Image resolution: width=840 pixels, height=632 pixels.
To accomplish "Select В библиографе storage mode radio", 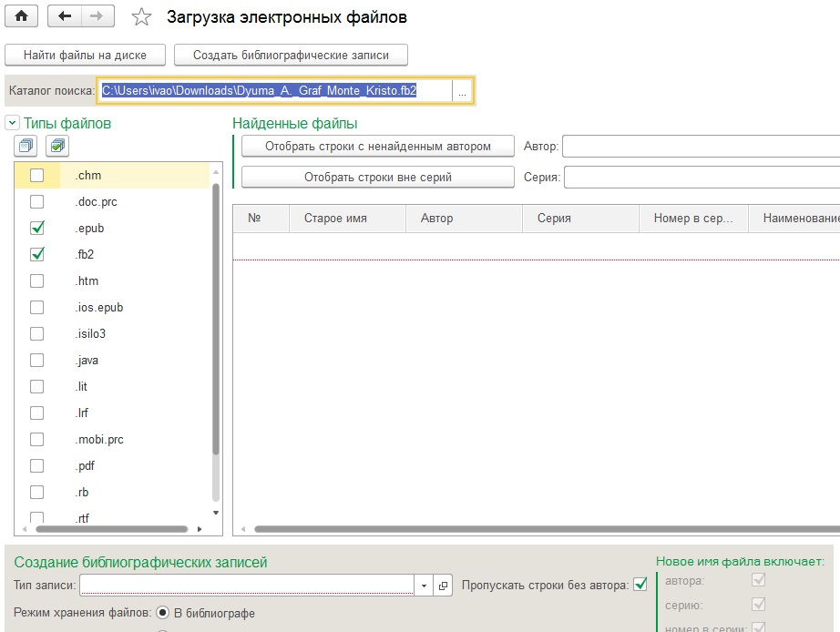I will pyautogui.click(x=162, y=612).
